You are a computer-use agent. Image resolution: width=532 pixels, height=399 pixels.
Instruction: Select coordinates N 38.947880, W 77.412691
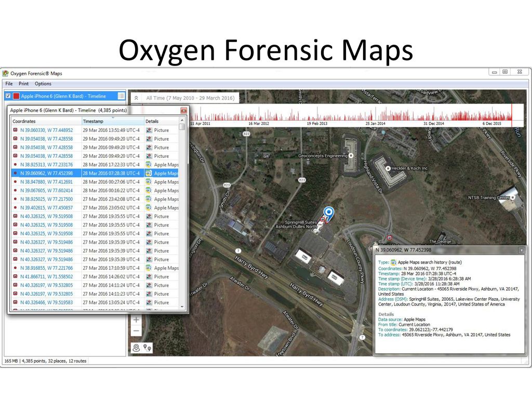(x=46, y=182)
